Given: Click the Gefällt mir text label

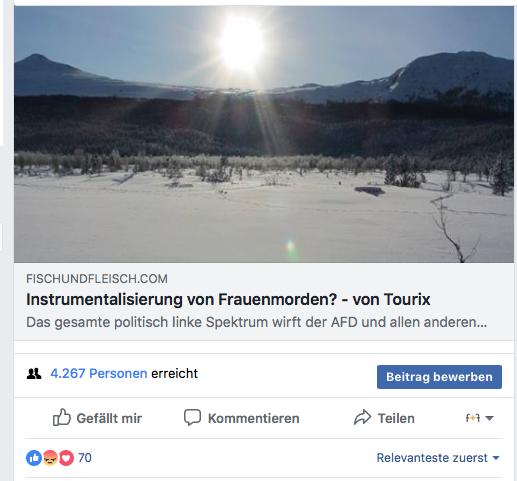Looking at the screenshot, I should [109, 418].
